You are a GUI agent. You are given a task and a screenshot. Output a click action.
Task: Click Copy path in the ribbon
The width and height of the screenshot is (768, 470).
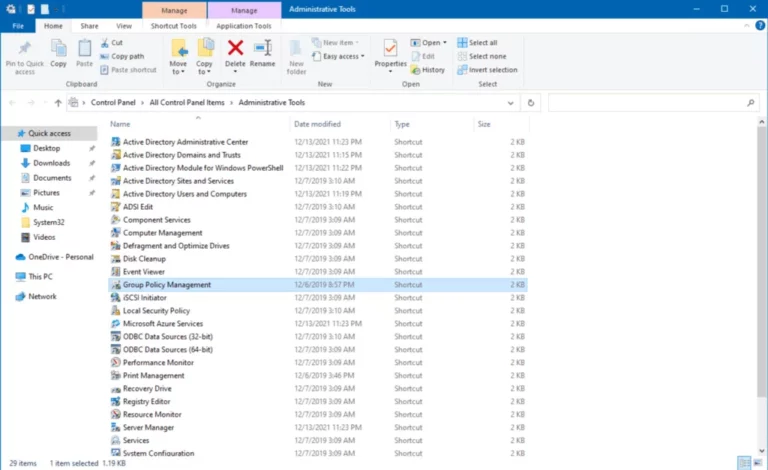122,56
